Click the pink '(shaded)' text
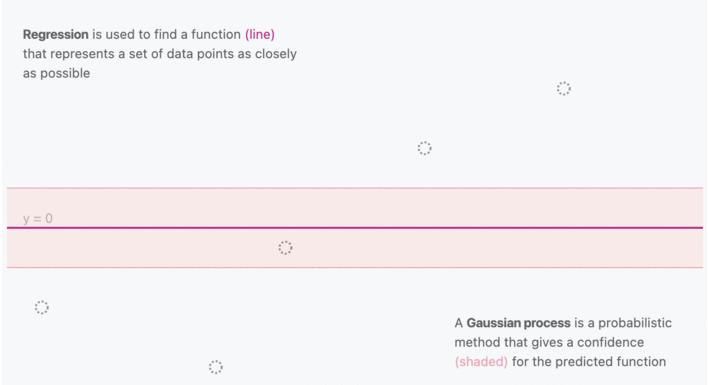This screenshot has width=708, height=385. pyautogui.click(x=481, y=362)
